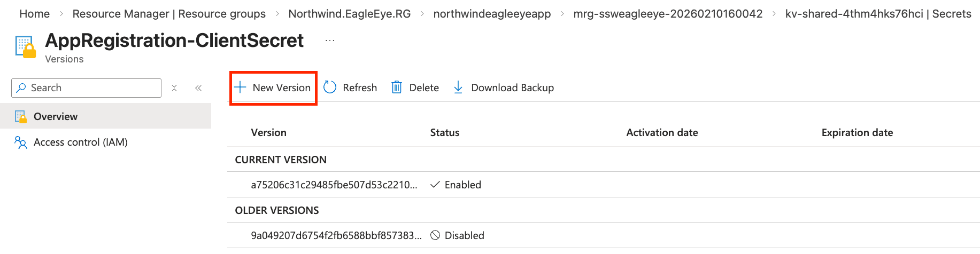Clear the search with the X icon

coord(174,88)
